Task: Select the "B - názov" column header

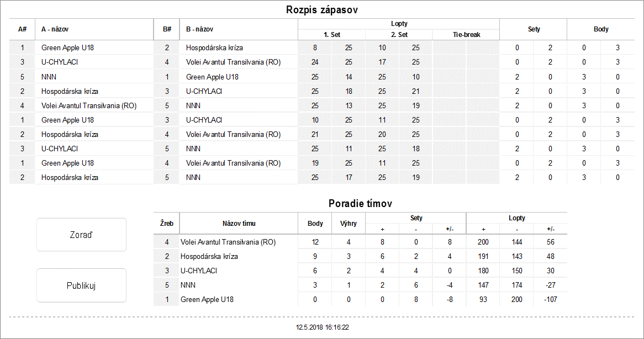Action: click(x=200, y=29)
